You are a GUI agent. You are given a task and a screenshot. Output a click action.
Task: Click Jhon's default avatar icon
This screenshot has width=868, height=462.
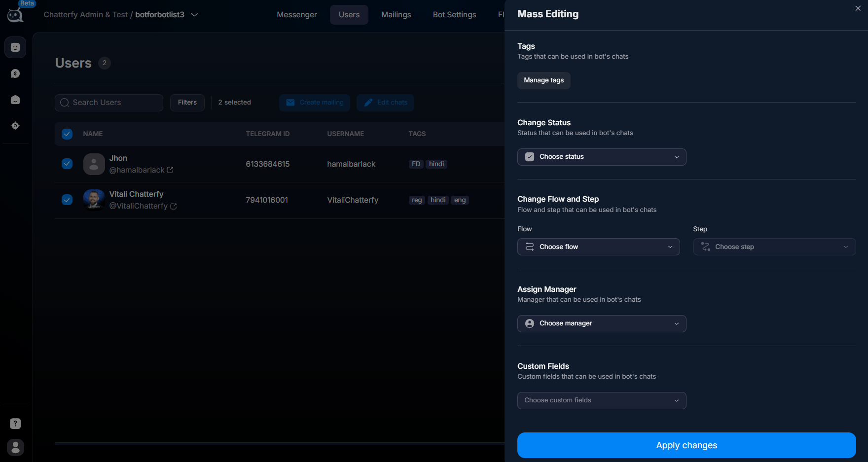tap(94, 164)
